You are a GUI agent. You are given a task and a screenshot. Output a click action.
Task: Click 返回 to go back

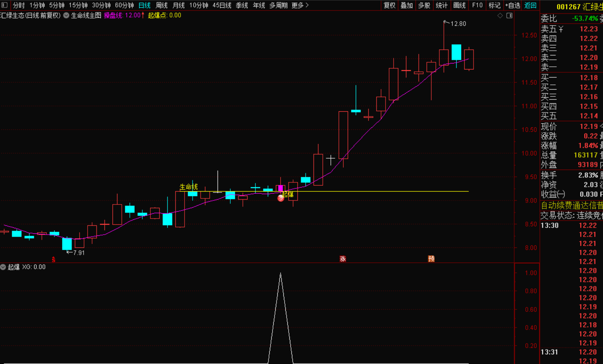pos(530,5)
